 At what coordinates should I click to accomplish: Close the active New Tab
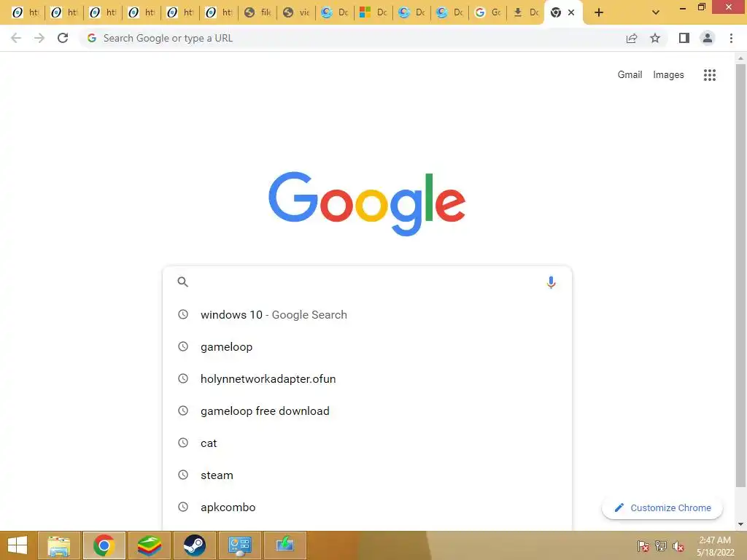point(571,12)
